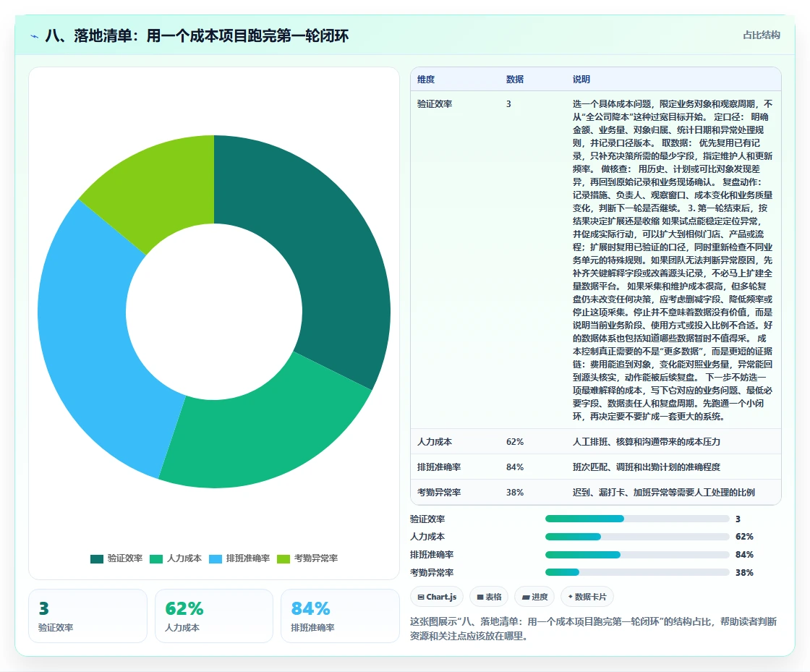
Task: Click the lightning icon beside the section title
Action: (x=34, y=36)
